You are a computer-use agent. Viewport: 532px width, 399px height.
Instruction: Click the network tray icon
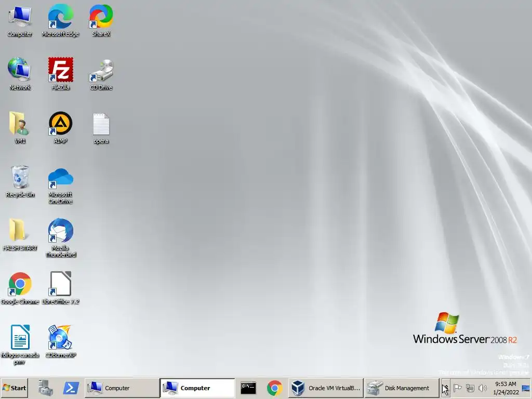tap(470, 388)
